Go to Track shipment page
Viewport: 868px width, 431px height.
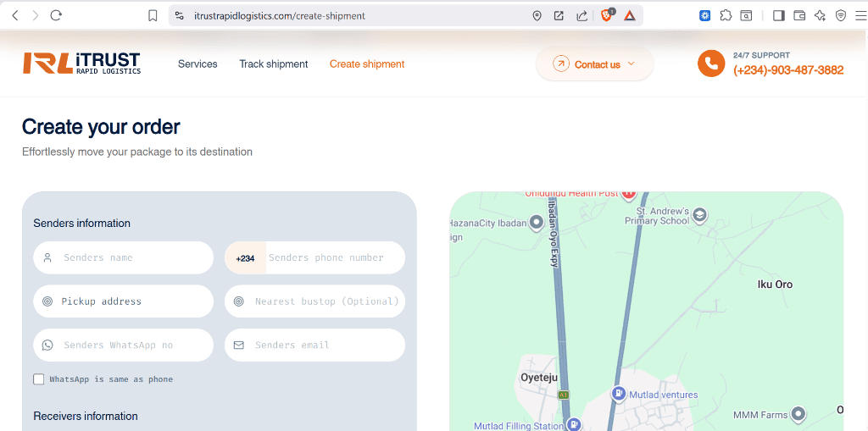[x=273, y=64]
